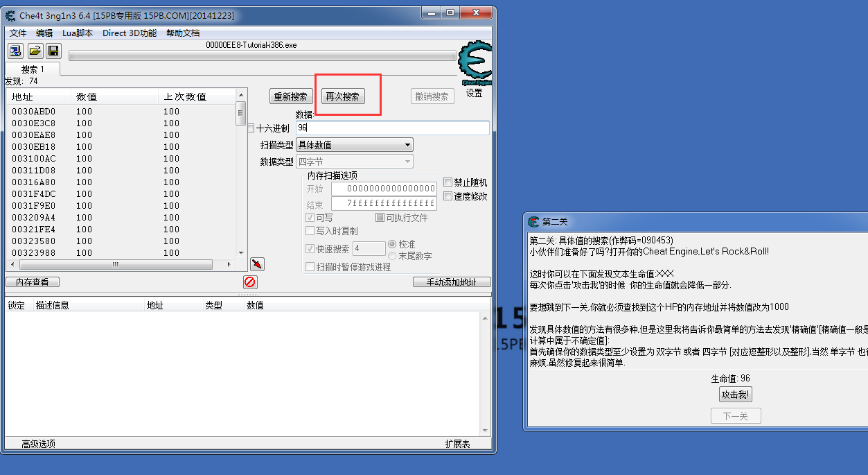Screen dimensions: 868x475
Task: Click the 类型 column header
Action: click(x=223, y=305)
